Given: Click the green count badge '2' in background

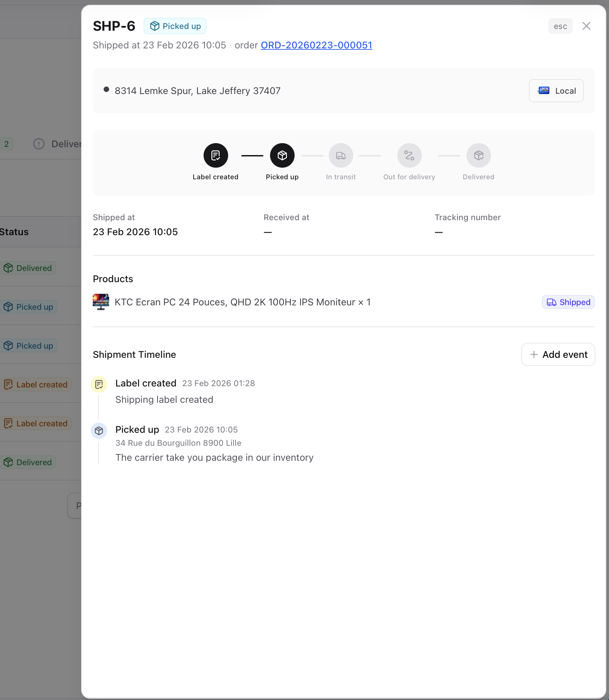Looking at the screenshot, I should 6,144.
